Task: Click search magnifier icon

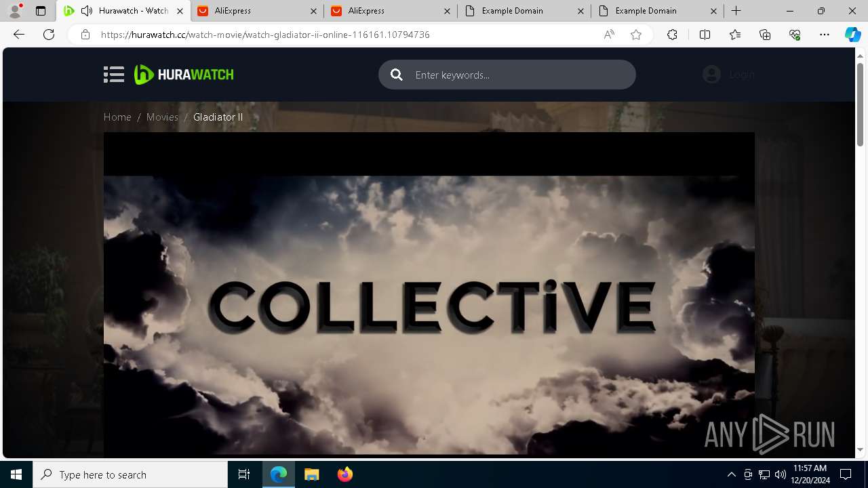Action: tap(397, 75)
